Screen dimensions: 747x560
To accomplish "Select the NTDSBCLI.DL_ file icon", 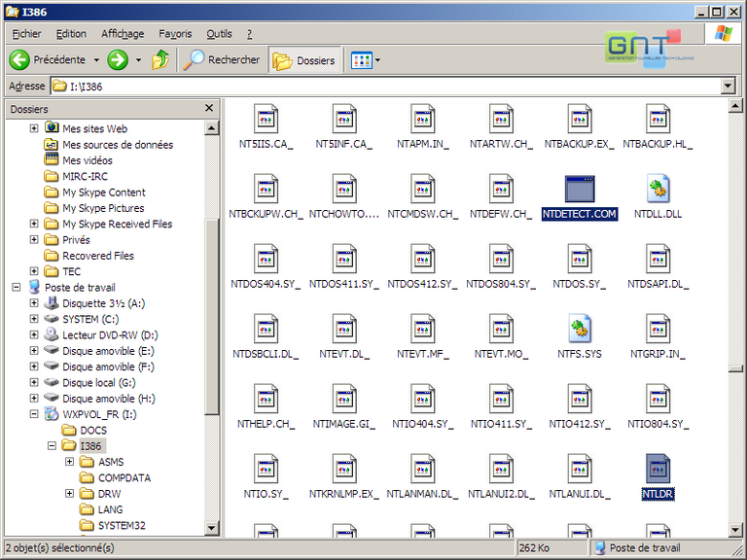I will tap(266, 329).
